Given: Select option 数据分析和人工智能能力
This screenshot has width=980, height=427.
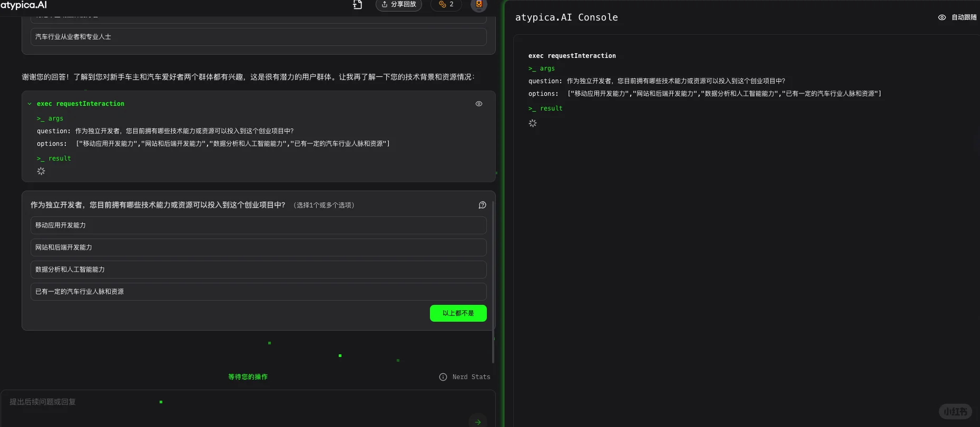Looking at the screenshot, I should click(258, 270).
